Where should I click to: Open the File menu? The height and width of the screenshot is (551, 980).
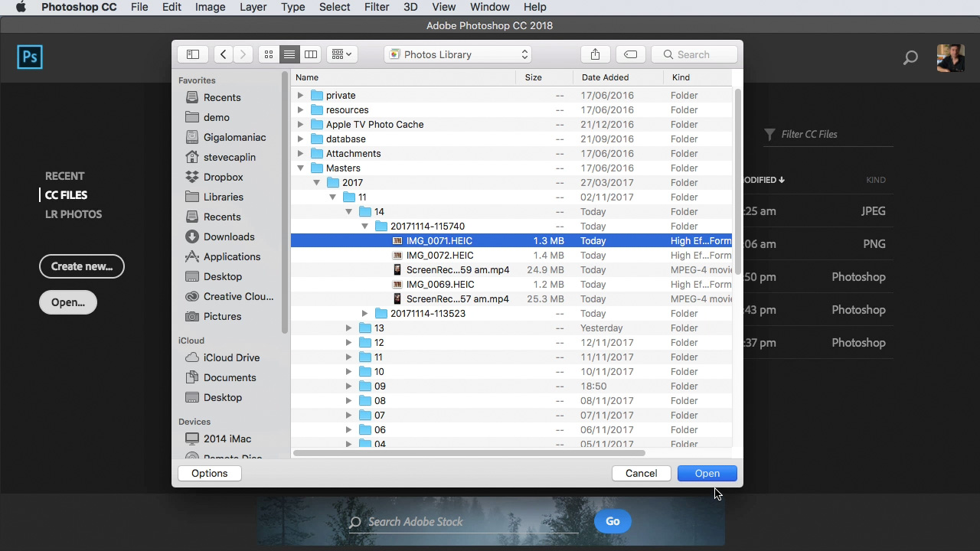[139, 7]
